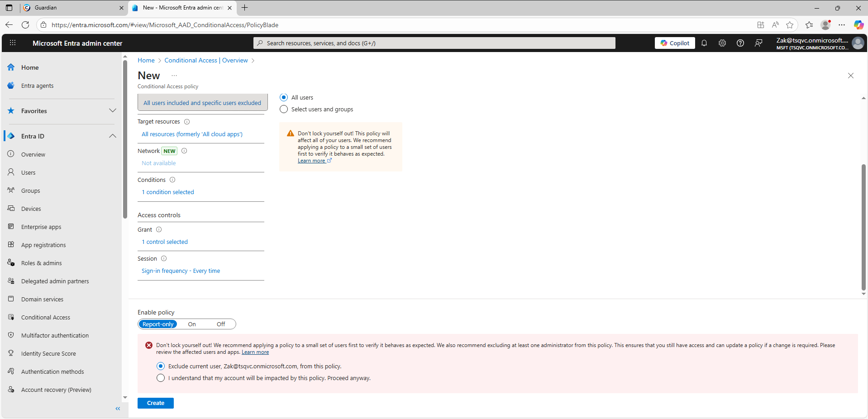868x419 pixels.
Task: Click the info icon beside Target resources
Action: click(x=187, y=122)
